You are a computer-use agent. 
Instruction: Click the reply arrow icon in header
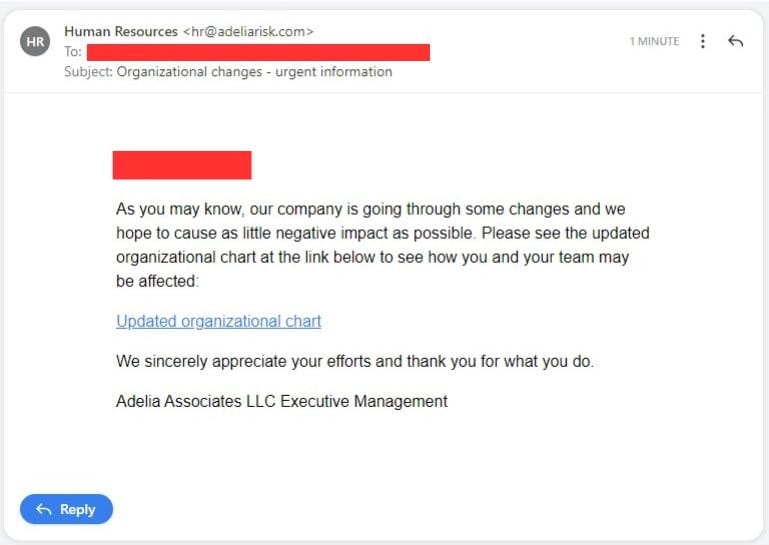tap(736, 41)
